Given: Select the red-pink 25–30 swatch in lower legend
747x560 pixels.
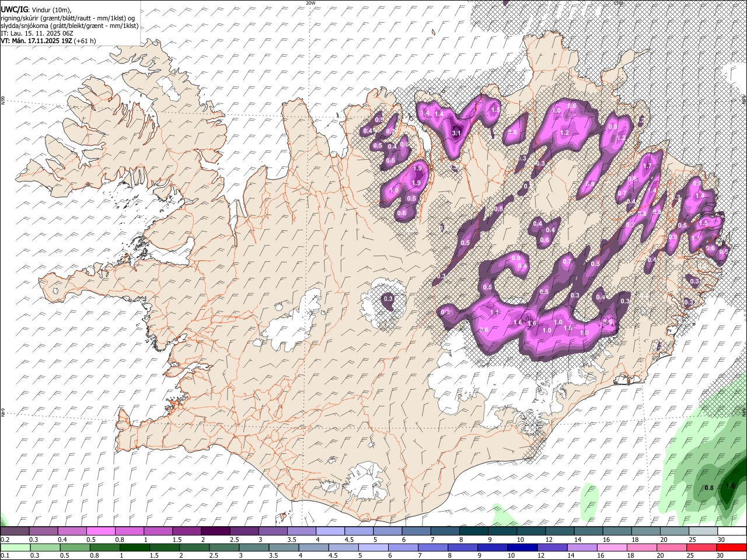Looking at the screenshot, I should click(x=701, y=547).
